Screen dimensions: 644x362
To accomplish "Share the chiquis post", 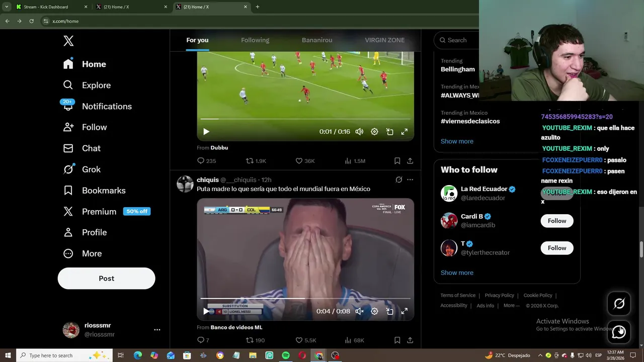I will coord(410,340).
